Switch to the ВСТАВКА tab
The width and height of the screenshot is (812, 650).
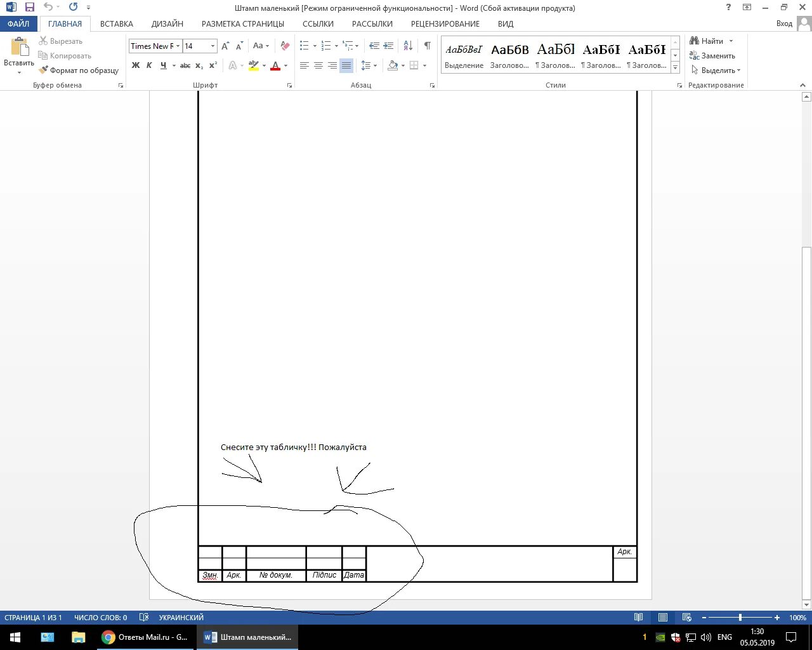pyautogui.click(x=117, y=23)
